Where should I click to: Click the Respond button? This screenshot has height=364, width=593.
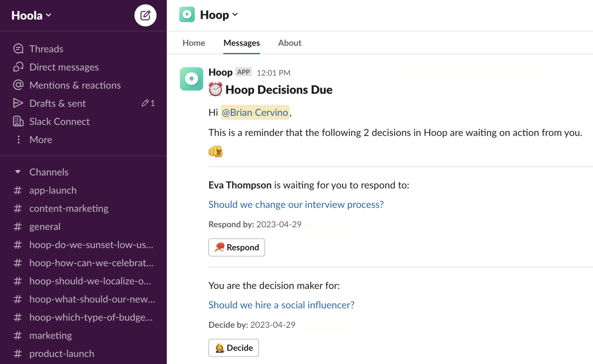click(x=236, y=247)
